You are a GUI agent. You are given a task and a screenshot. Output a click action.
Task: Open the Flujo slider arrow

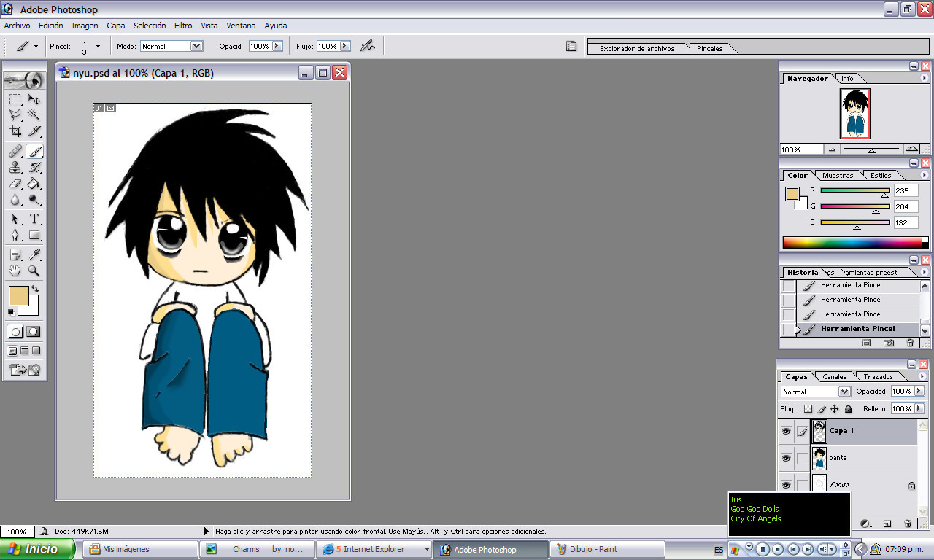tap(345, 46)
